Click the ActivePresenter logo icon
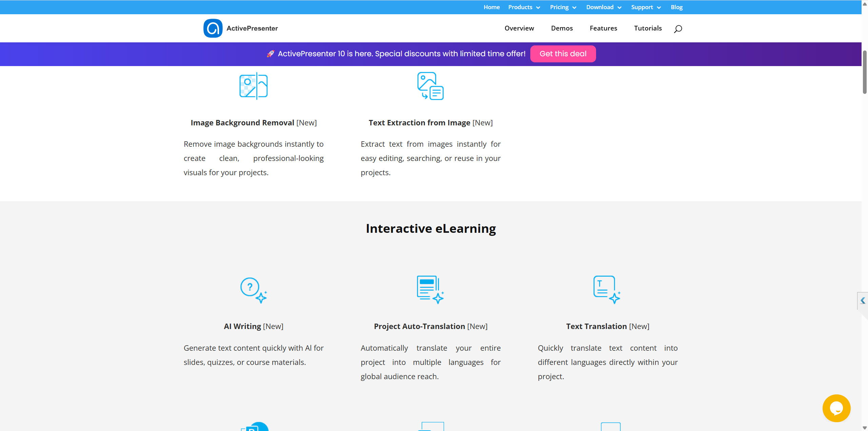 [213, 28]
